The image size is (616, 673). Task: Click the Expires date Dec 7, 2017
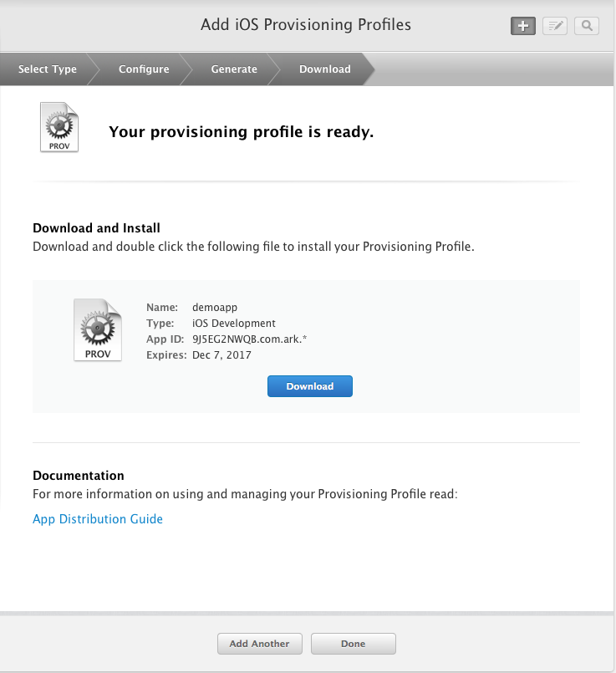(x=221, y=355)
